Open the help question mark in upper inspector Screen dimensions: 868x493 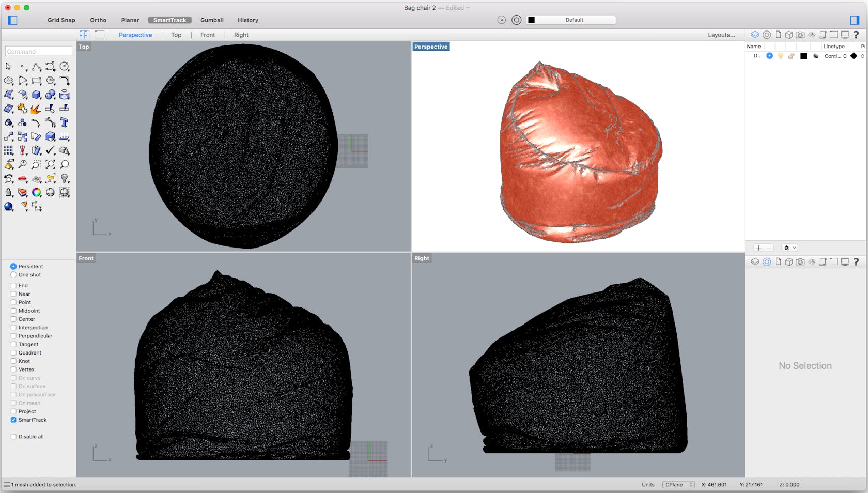pos(856,35)
